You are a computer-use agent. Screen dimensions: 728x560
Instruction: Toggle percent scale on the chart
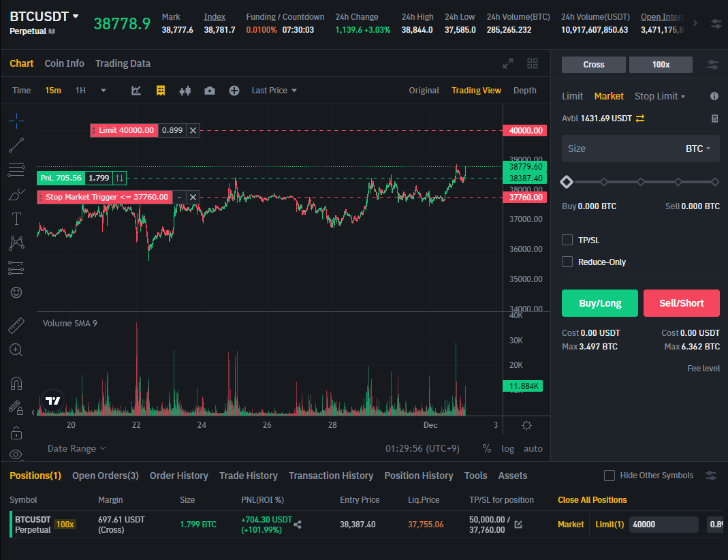point(486,448)
